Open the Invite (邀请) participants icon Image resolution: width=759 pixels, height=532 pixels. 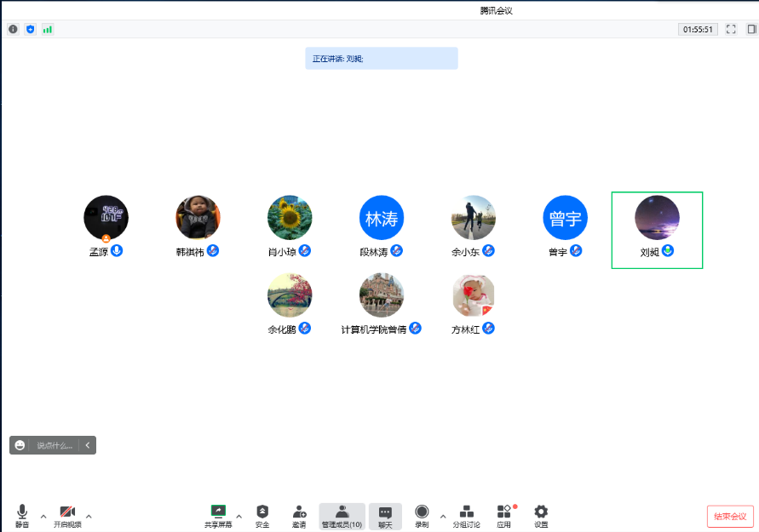coord(299,512)
